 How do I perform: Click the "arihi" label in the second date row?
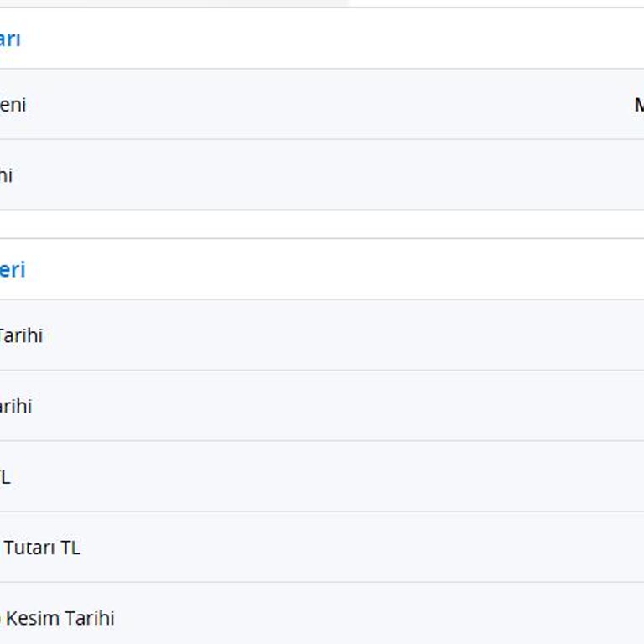coord(15,407)
